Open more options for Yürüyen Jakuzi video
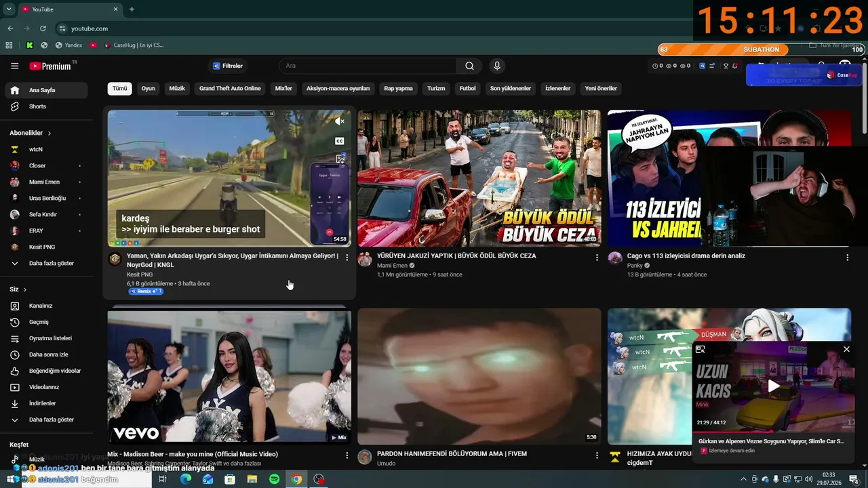The width and height of the screenshot is (868, 488). click(x=597, y=258)
